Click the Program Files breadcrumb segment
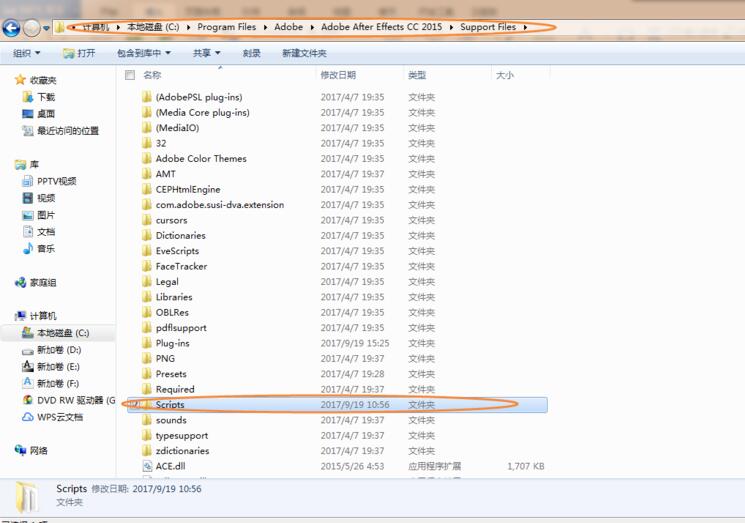This screenshot has height=523, width=745. point(227,27)
